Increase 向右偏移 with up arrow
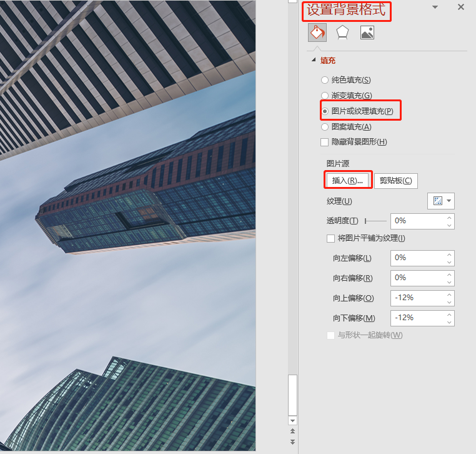This screenshot has width=476, height=454. (449, 275)
